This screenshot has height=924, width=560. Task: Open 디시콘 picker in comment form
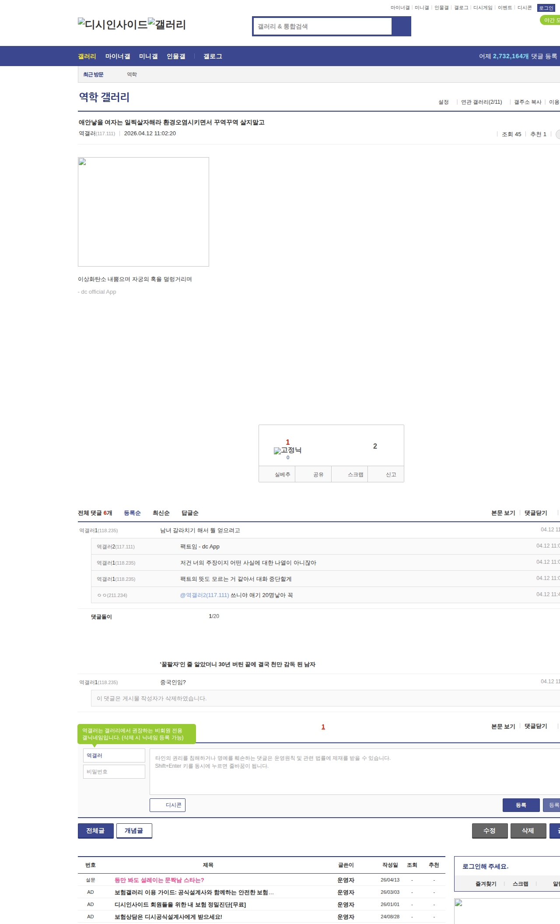[x=168, y=805]
